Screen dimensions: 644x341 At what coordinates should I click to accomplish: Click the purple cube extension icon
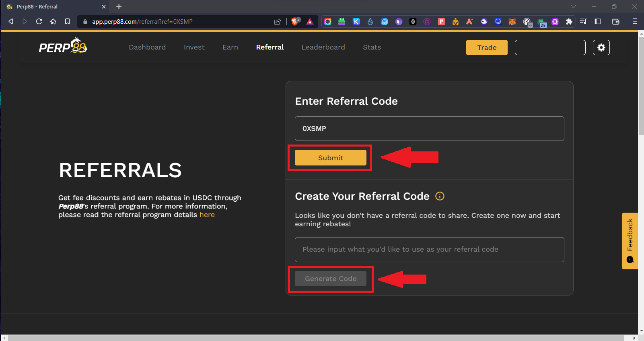399,22
